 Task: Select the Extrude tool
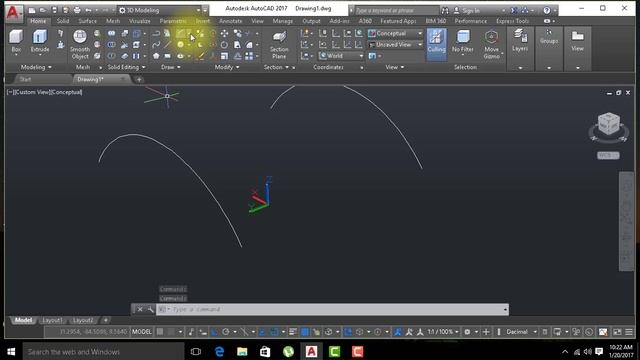40,41
